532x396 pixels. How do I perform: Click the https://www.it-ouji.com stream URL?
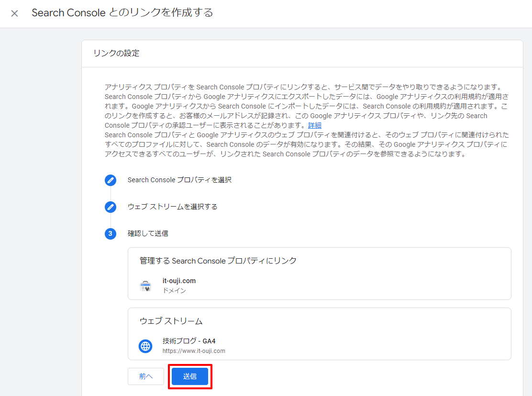click(x=194, y=351)
